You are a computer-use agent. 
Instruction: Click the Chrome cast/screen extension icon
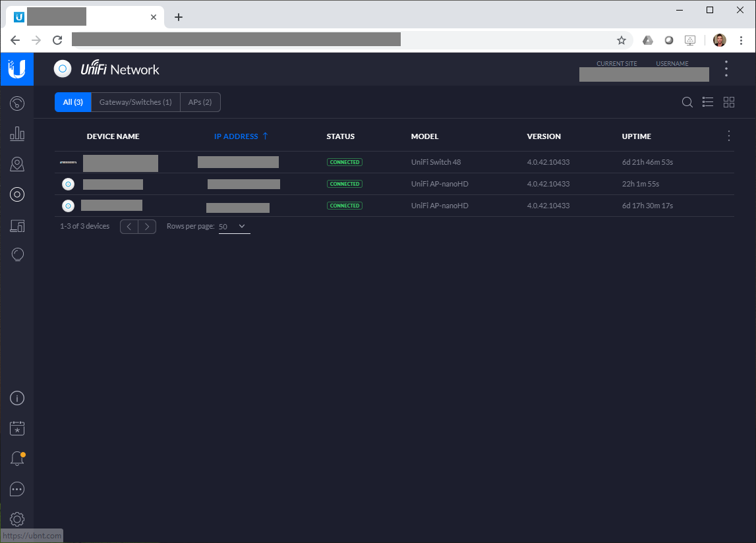(690, 40)
